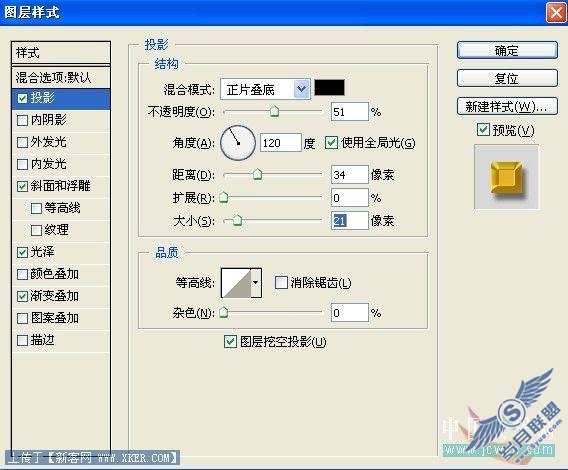Screen dimensions: 568x470
Task: Enable the 颜色叠加 color overlay checkbox
Action: (22, 274)
